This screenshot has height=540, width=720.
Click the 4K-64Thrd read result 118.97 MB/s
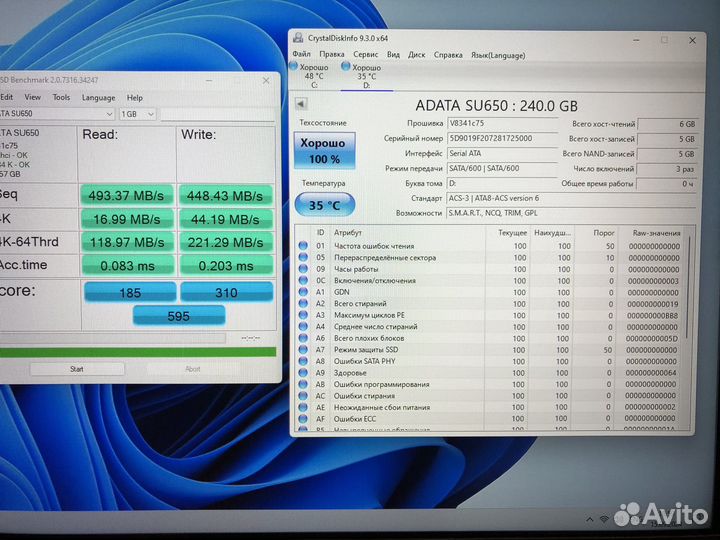coord(127,242)
